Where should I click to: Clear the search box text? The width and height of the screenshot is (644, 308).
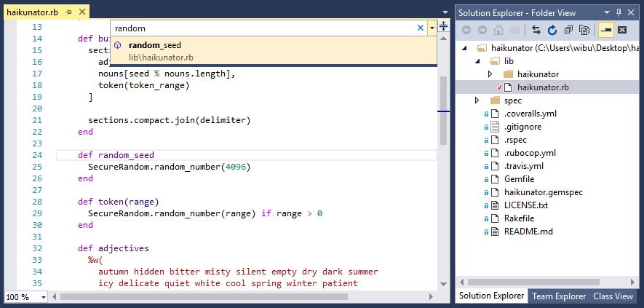[420, 28]
